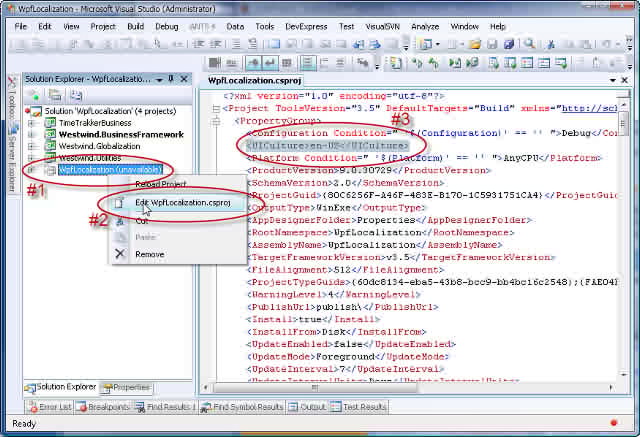Click the red recording dot in status bar
The height and width of the screenshot is (437, 640).
(614, 422)
